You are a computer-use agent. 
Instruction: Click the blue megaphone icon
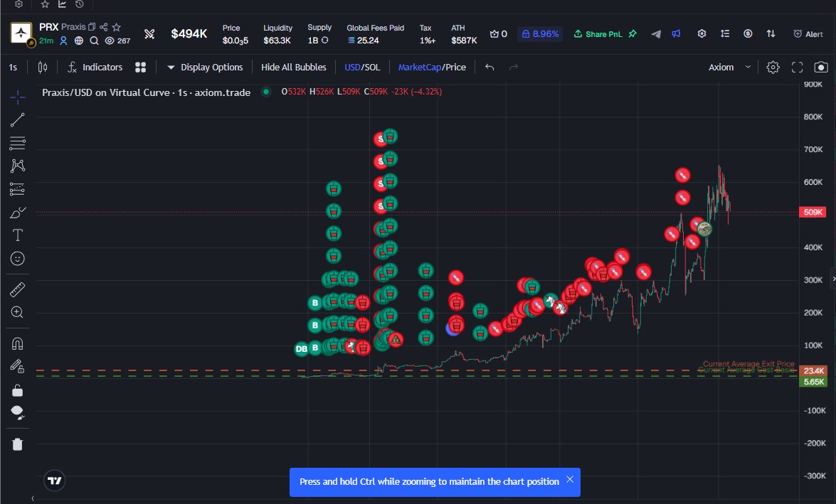click(676, 33)
